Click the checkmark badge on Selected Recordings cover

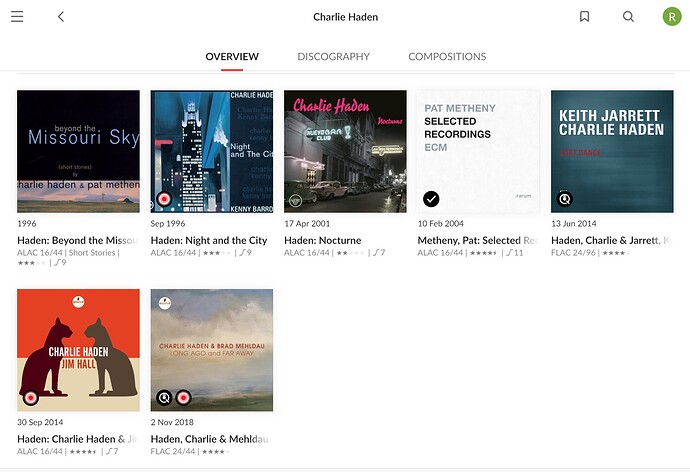[x=431, y=199]
